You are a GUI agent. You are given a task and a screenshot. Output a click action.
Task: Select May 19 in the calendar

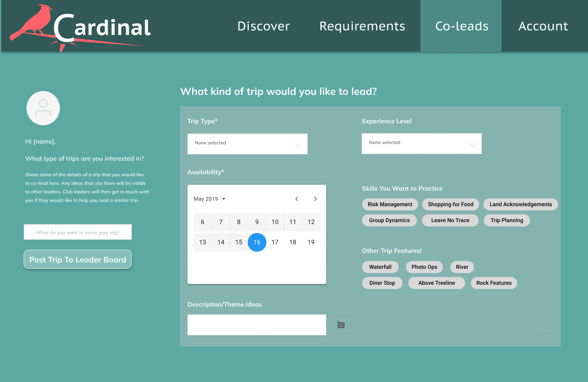(x=311, y=242)
